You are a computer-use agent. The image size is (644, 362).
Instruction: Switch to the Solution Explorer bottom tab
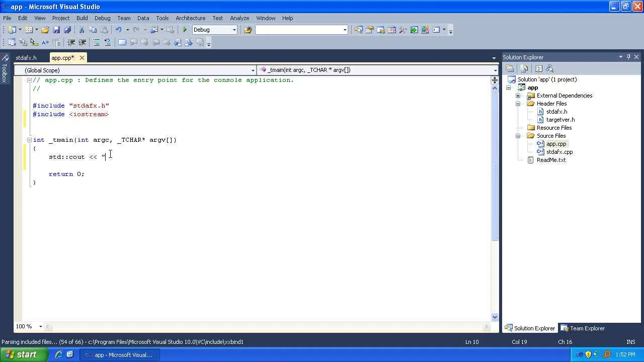pyautogui.click(x=529, y=328)
